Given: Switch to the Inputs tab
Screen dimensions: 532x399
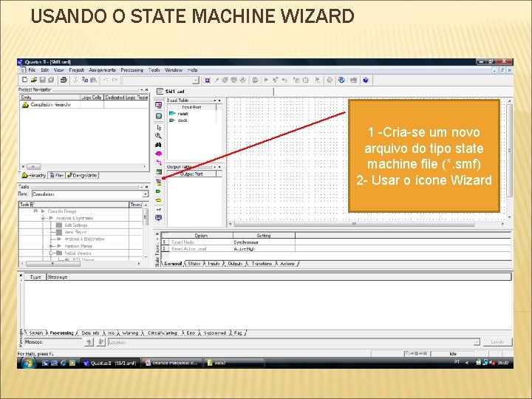Looking at the screenshot, I should [214, 264].
